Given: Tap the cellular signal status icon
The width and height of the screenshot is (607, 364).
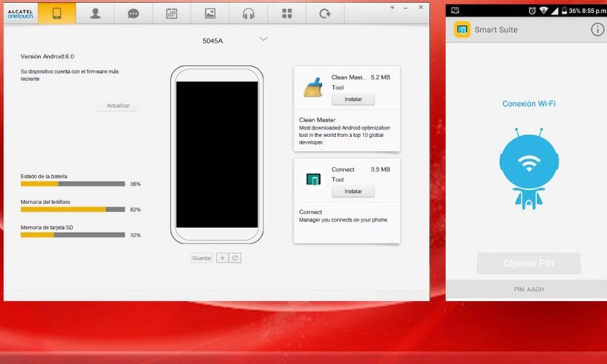Looking at the screenshot, I should [x=555, y=11].
